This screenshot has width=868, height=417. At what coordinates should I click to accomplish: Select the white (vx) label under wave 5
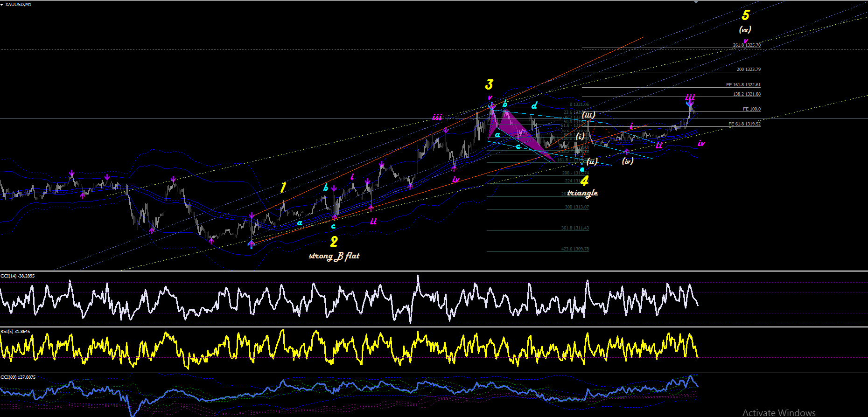point(745,29)
